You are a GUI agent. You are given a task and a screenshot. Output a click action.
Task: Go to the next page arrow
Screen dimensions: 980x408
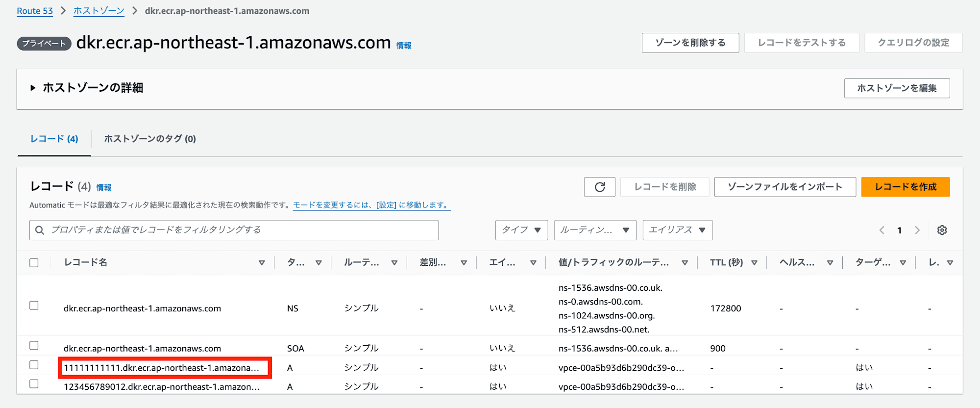click(x=917, y=230)
